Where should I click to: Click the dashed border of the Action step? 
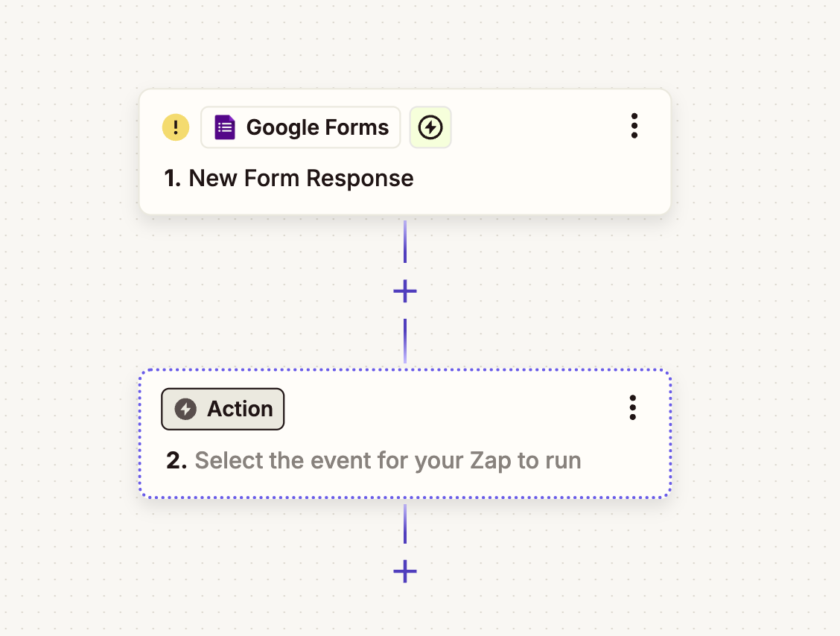(405, 369)
